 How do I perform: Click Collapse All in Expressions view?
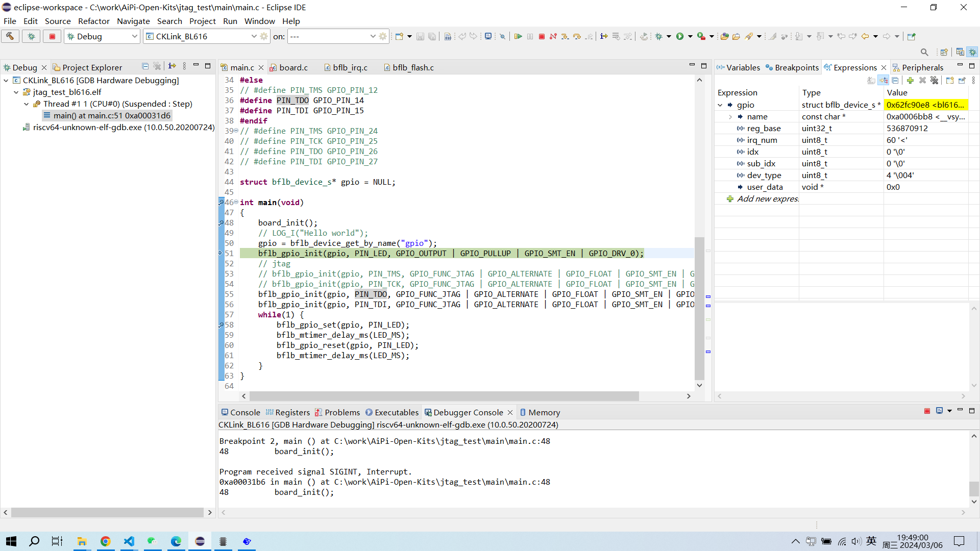[895, 80]
